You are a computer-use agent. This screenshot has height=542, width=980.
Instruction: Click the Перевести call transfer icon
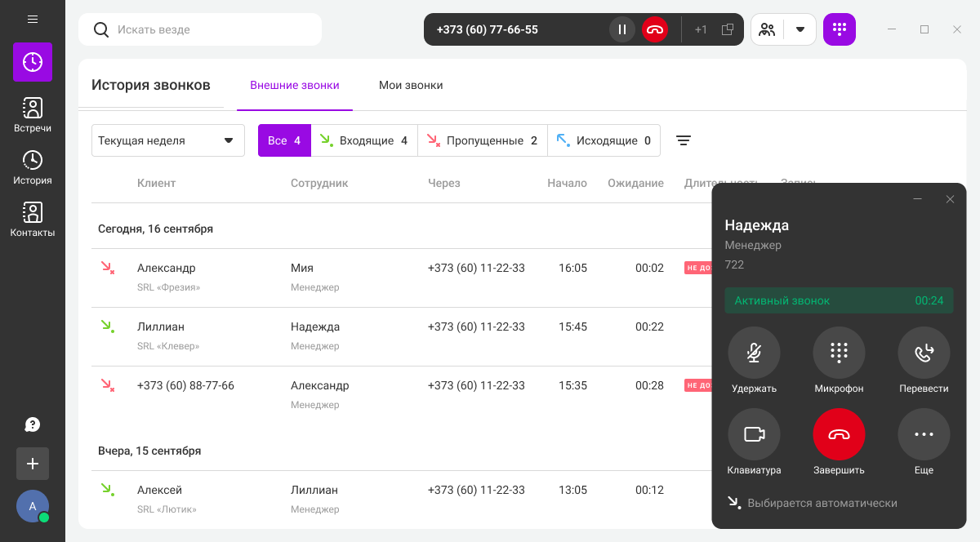[924, 353]
